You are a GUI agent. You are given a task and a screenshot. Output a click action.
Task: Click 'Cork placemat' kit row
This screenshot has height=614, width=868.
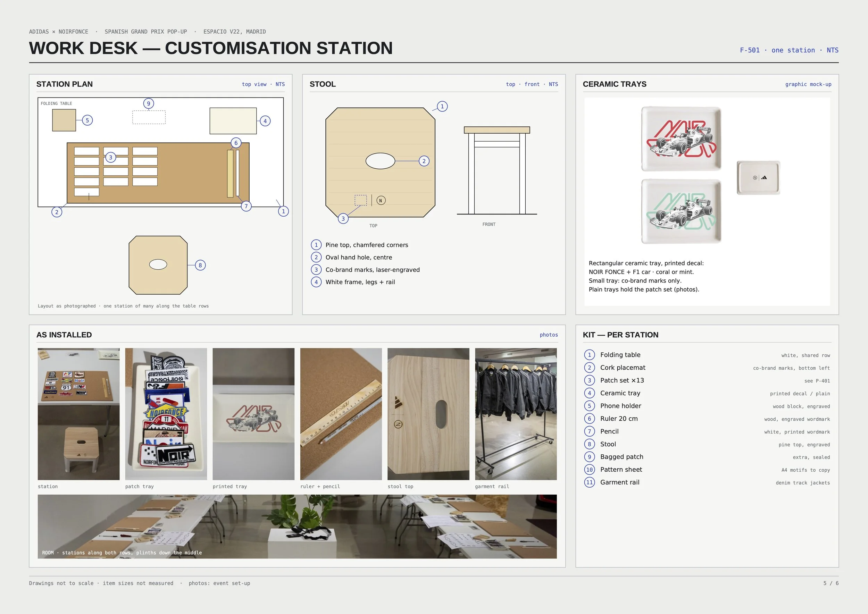pyautogui.click(x=707, y=368)
